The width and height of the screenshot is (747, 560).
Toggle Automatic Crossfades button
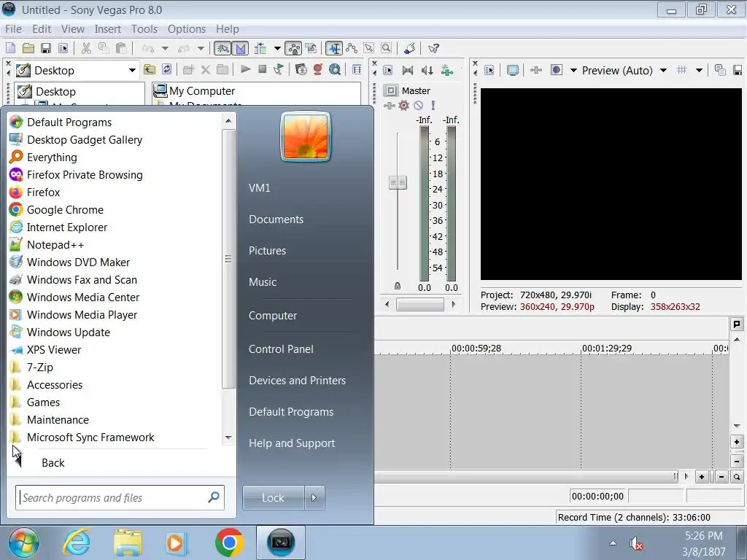[241, 48]
